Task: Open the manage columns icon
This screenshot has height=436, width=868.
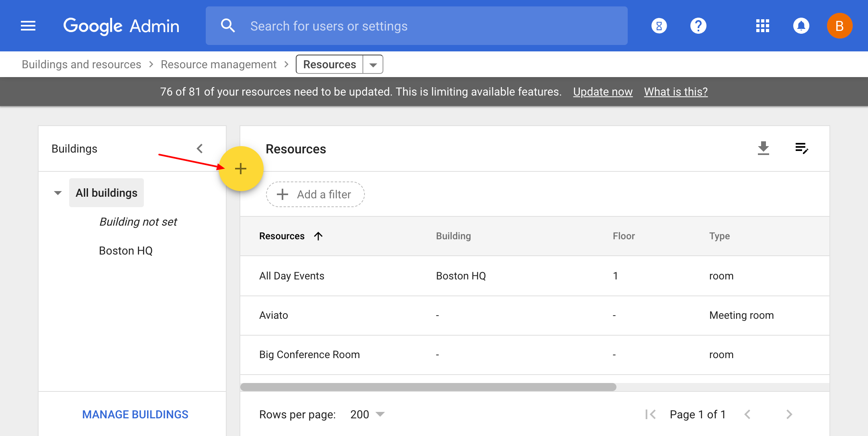Action: 801,148
